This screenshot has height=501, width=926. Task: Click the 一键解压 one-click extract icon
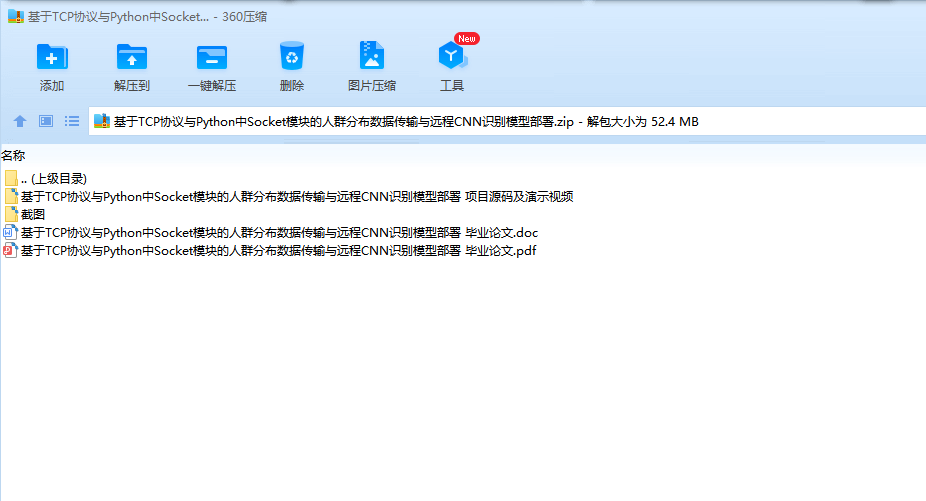[x=211, y=57]
